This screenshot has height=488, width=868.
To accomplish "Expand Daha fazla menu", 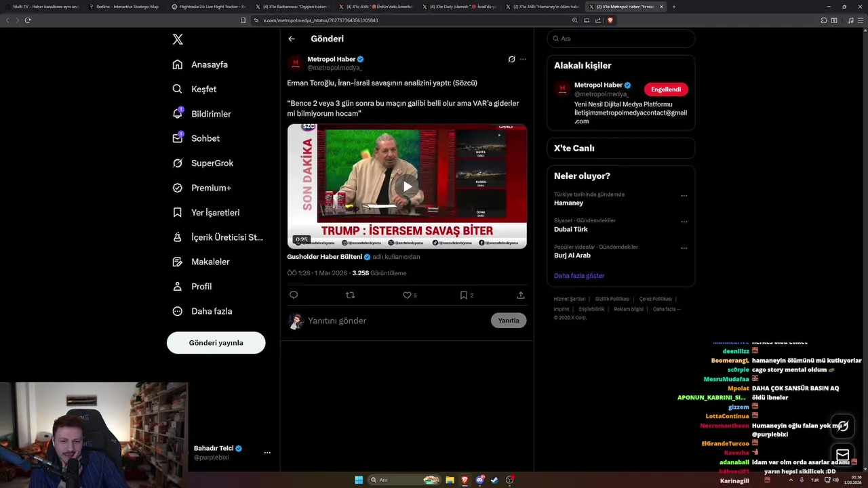I will coord(202,311).
